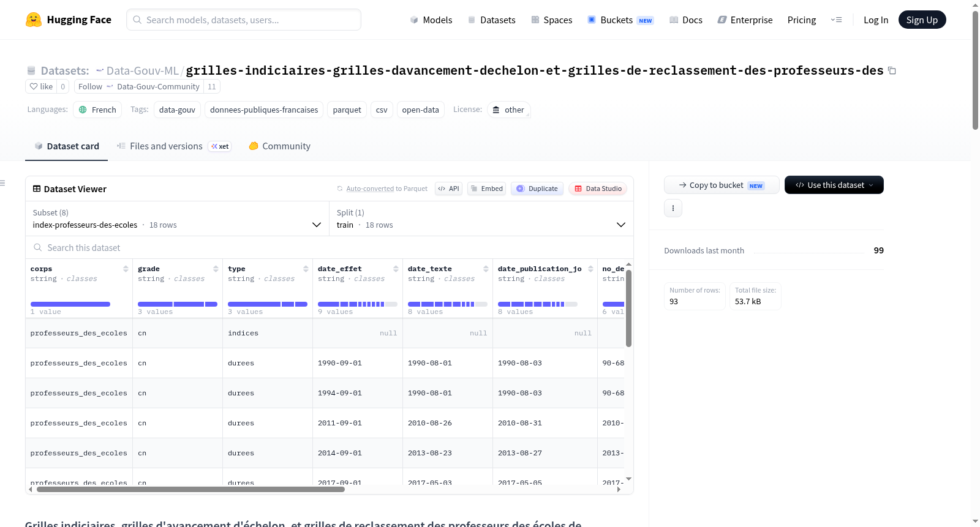This screenshot has width=980, height=527.
Task: Click the parquet tag
Action: [347, 110]
